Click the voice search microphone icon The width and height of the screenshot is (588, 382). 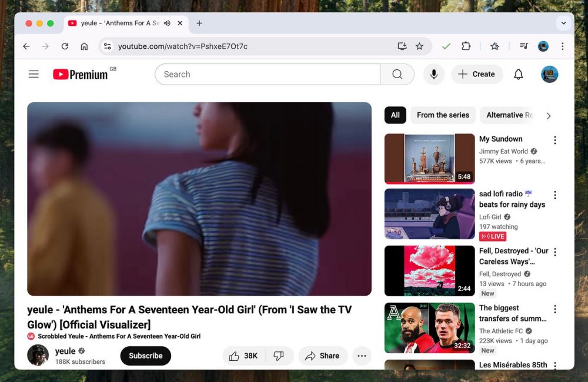tap(434, 74)
